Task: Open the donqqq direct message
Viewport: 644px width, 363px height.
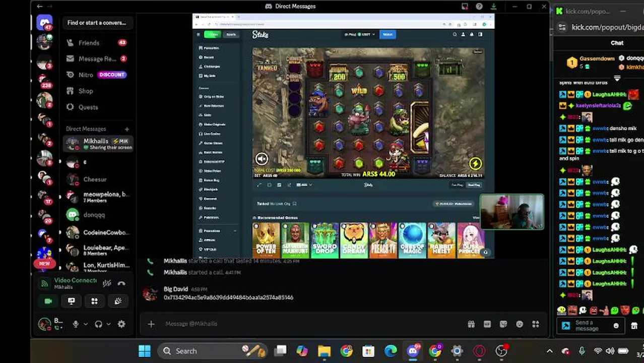Action: point(98,215)
